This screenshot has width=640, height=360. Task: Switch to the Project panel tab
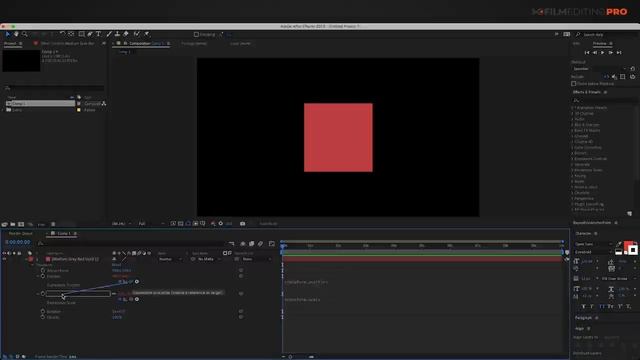tap(10, 43)
